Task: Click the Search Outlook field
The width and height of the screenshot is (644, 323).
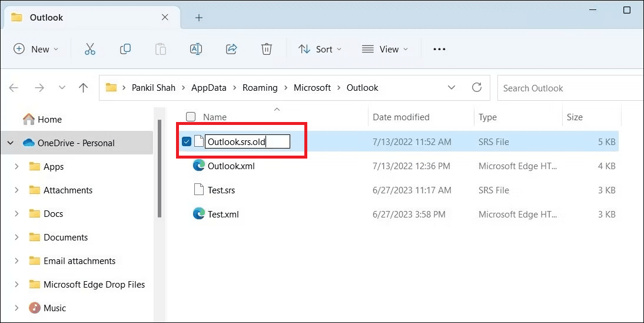Action: point(570,88)
